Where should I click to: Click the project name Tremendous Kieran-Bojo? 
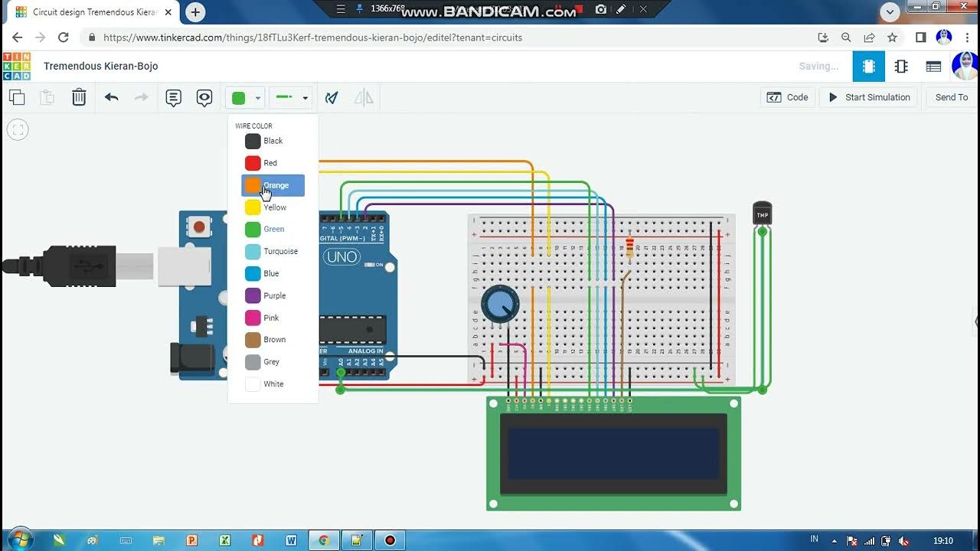[x=101, y=66]
